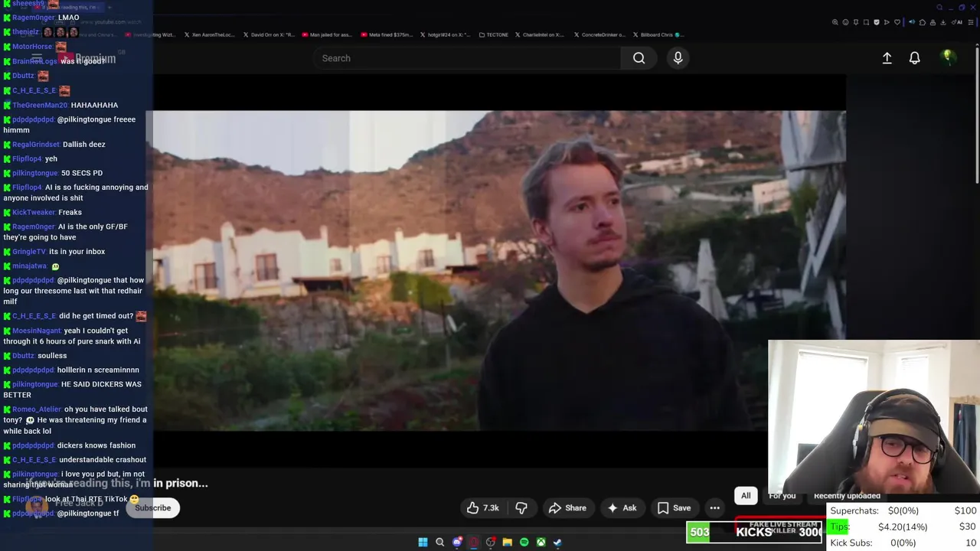Click chat username TheGreenMan20
Screen dimensions: 980x551
[x=40, y=105]
